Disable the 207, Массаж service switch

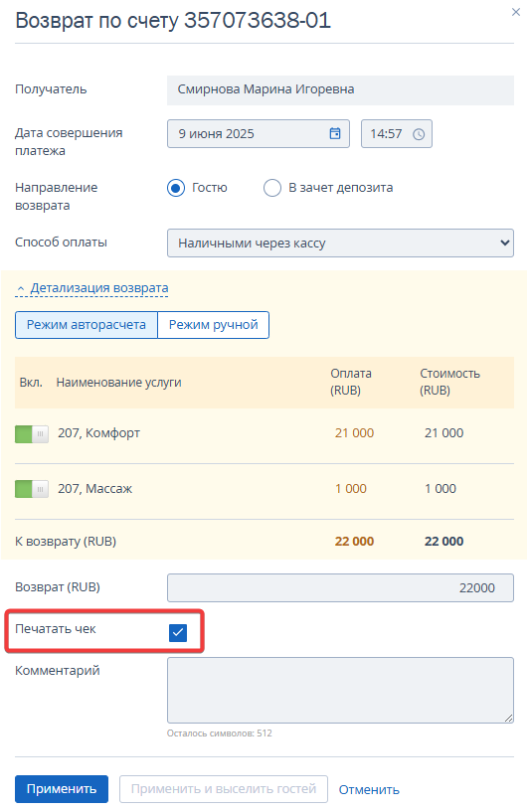pos(32,489)
